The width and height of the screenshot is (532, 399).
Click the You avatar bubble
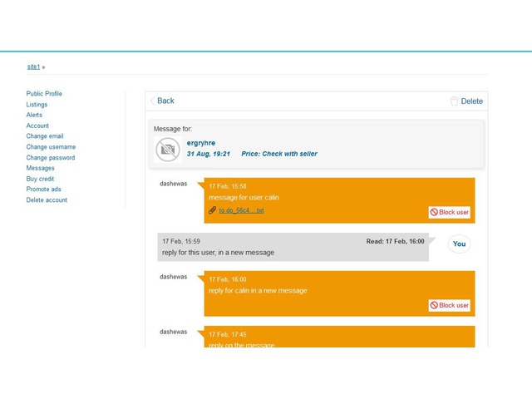tap(459, 244)
